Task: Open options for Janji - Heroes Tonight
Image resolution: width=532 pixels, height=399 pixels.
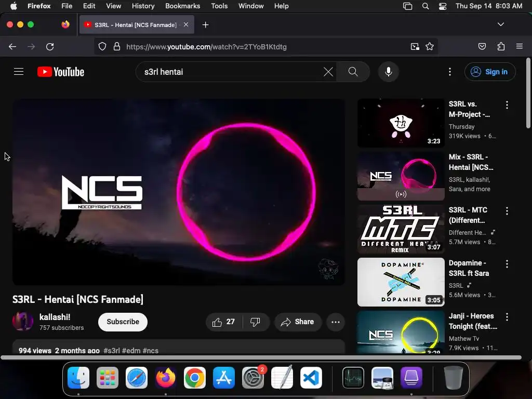Action: click(507, 316)
